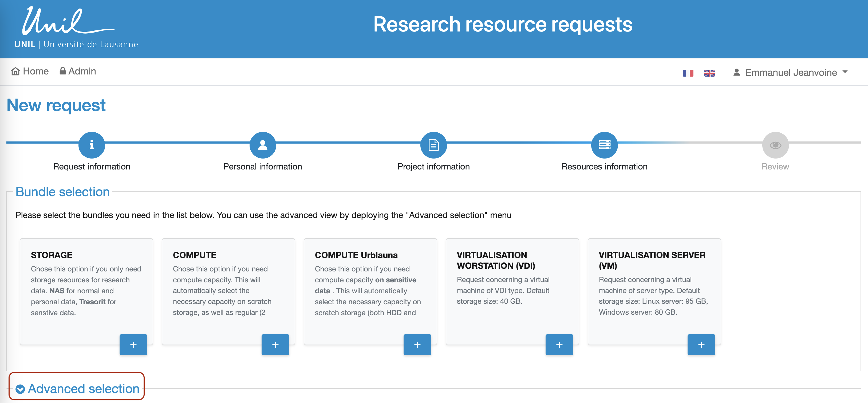
Task: Click the Personal information step icon
Action: [262, 145]
